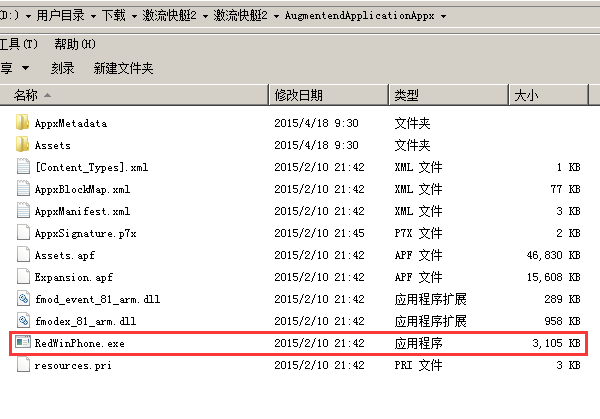Select the [Content_Types].xml file name
600x419 pixels.
coord(91,167)
